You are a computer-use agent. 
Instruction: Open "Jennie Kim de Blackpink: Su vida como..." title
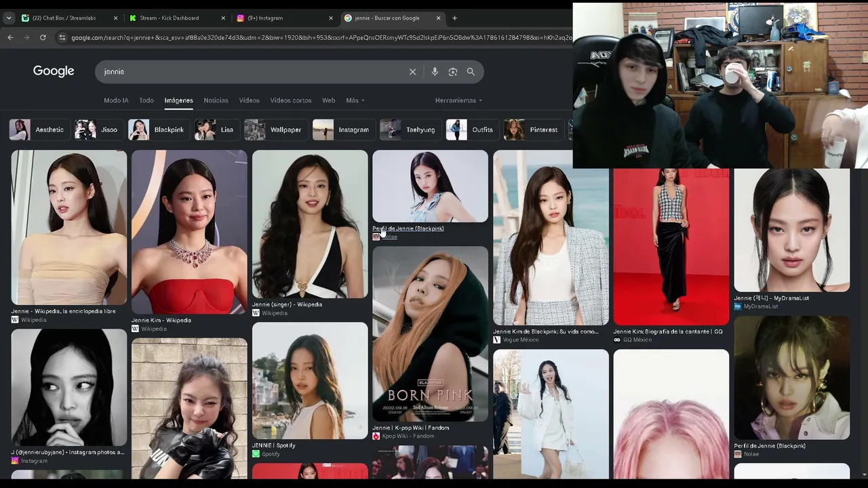[x=546, y=331]
